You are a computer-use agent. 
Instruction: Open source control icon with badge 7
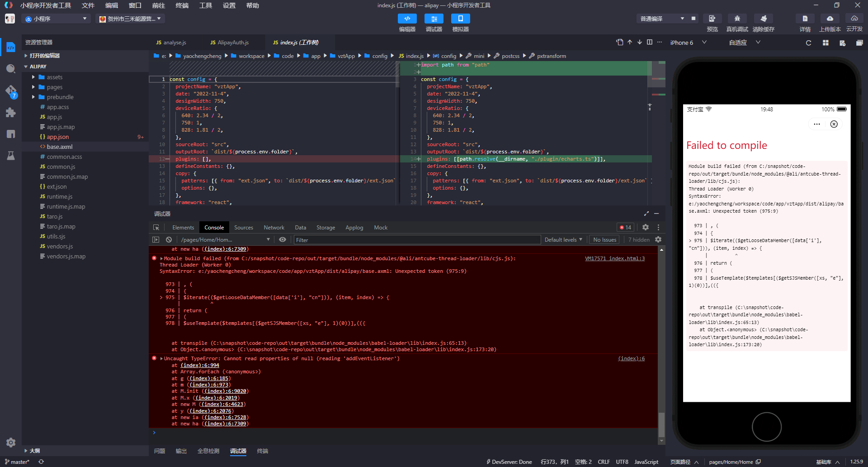[11, 91]
